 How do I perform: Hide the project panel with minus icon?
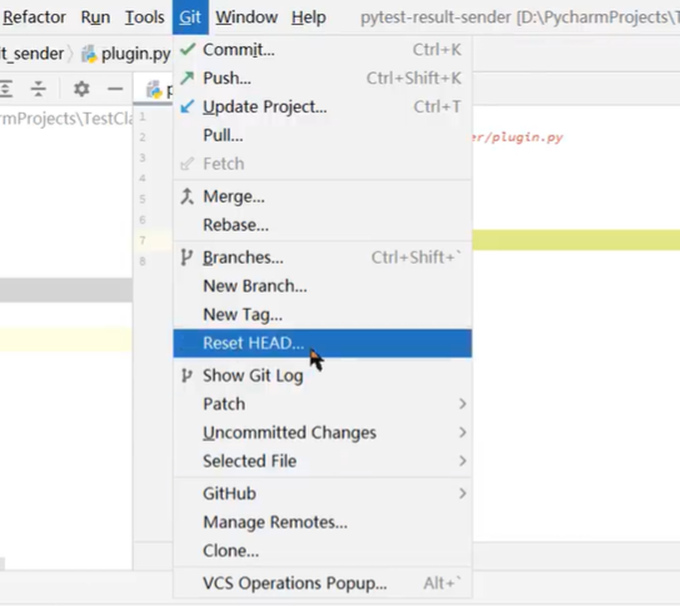tap(115, 89)
